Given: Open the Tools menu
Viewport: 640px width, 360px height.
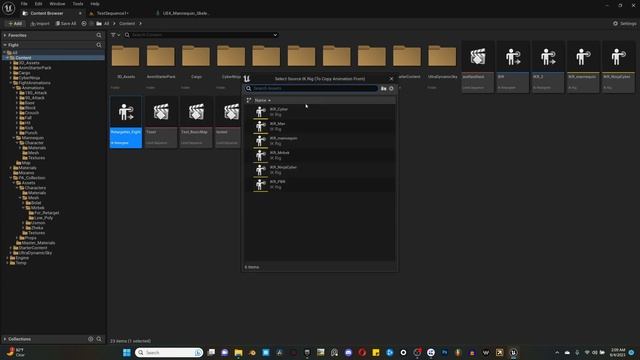Looking at the screenshot, I should click(78, 4).
